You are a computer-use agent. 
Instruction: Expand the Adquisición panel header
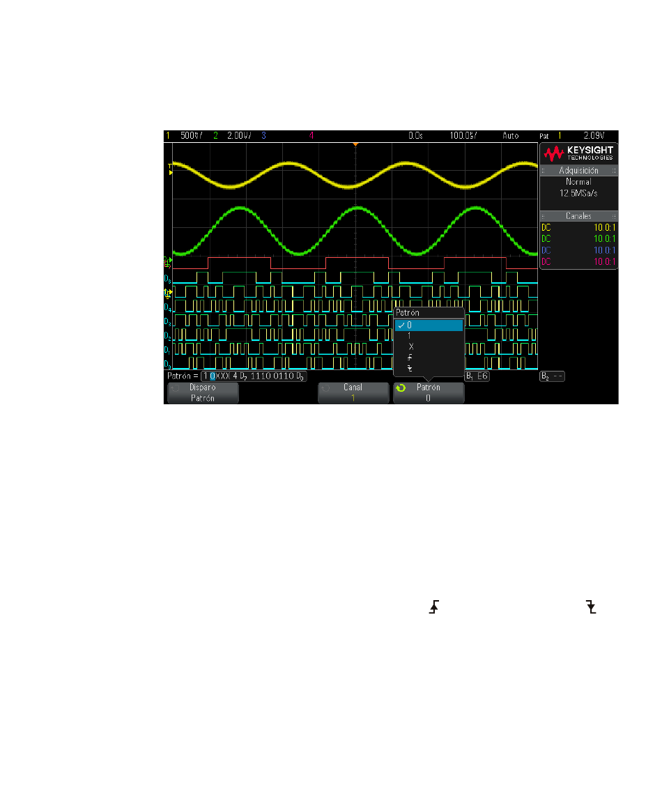pos(578,170)
